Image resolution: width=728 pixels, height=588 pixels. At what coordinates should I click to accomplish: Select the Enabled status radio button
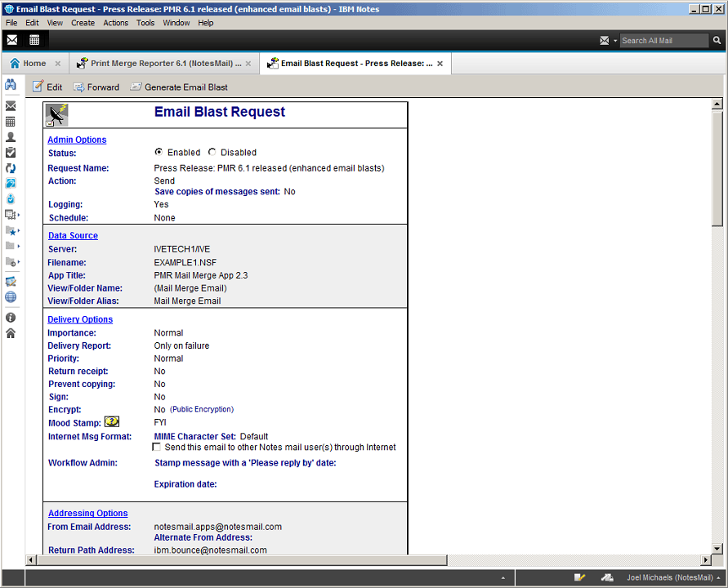tap(159, 152)
